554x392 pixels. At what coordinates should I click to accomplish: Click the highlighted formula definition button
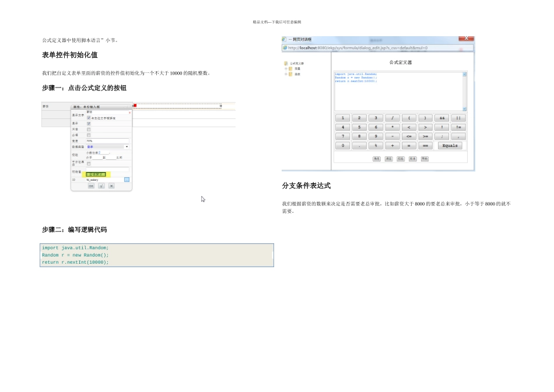pos(96,174)
